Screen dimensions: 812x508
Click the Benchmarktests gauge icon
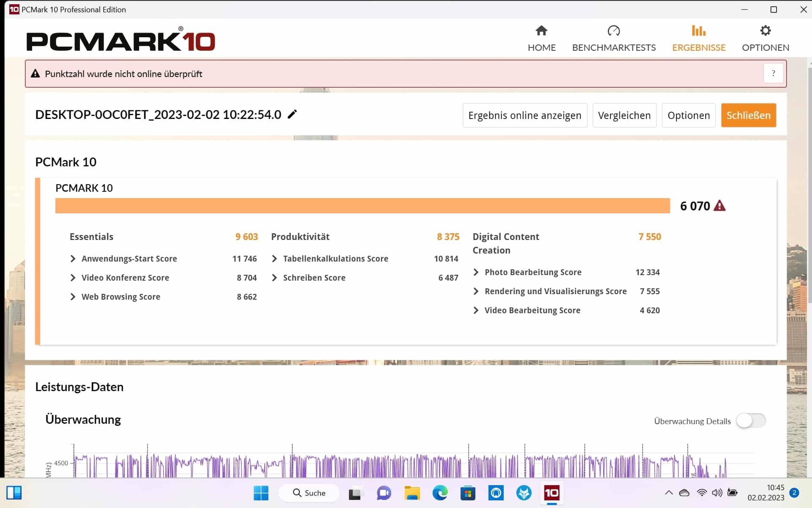613,31
